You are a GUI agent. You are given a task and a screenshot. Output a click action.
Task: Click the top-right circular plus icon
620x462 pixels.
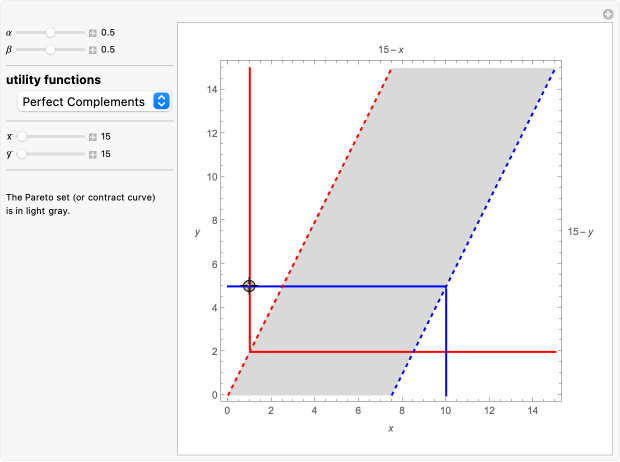607,14
